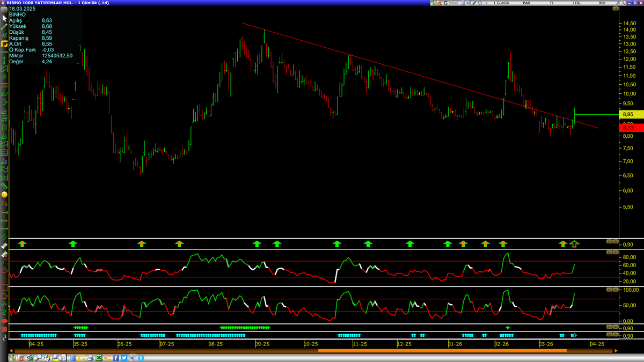Step the time scrollbar right with the arrow
The image size is (644, 362).
[616, 351]
